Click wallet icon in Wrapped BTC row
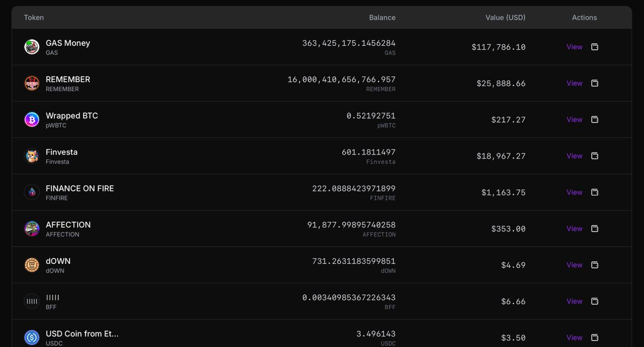 pos(595,119)
